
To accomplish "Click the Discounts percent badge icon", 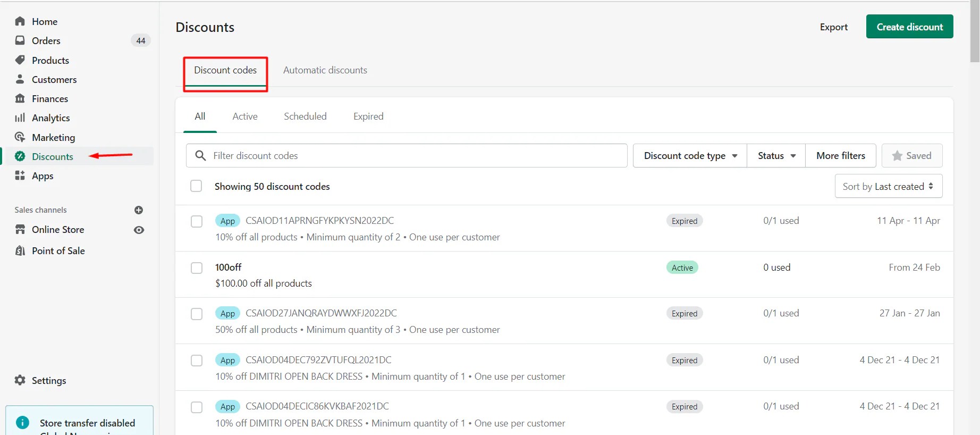I will (x=20, y=156).
